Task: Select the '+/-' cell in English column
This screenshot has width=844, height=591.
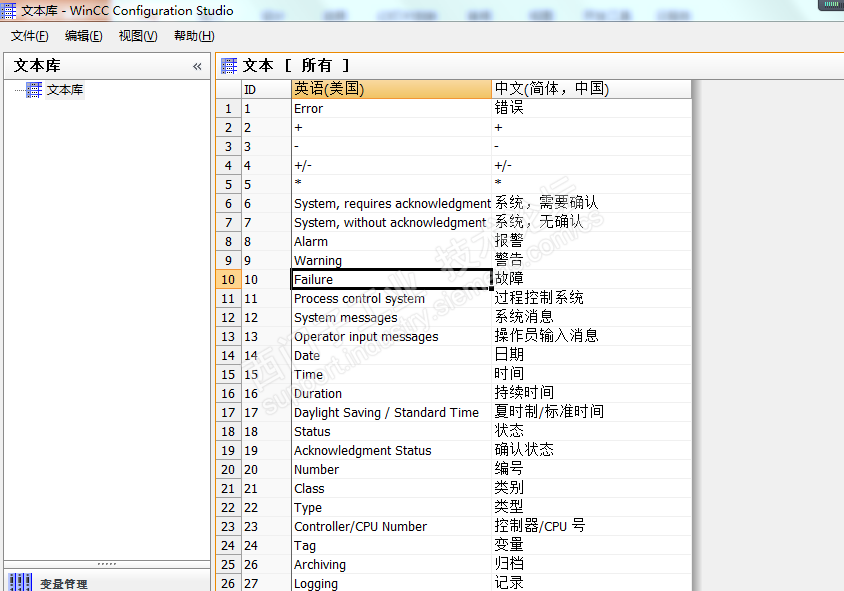Action: (391, 166)
